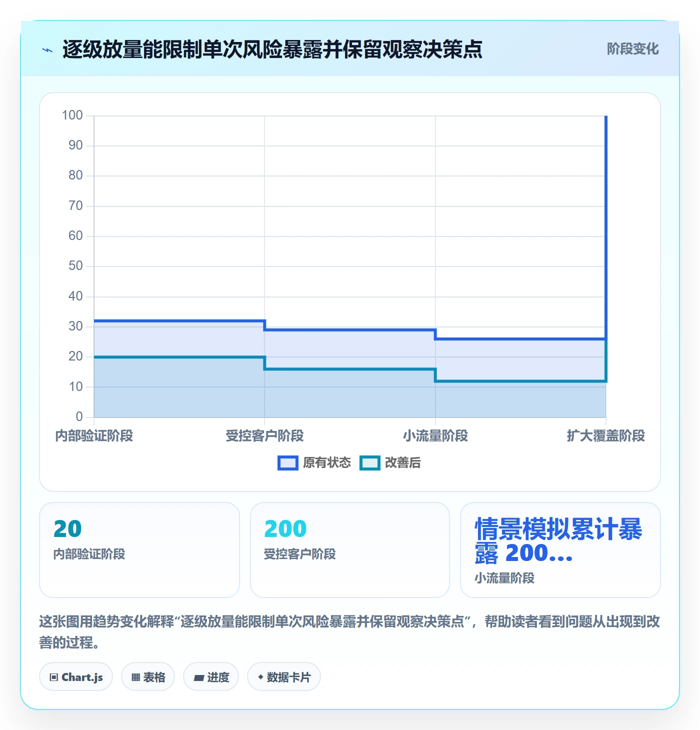The width and height of the screenshot is (700, 730).
Task: Click the bar icon in 进度 tag
Action: (199, 678)
